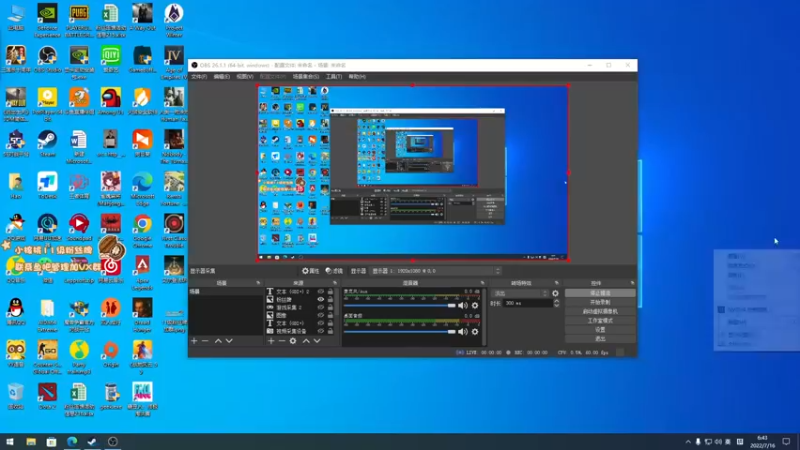Click the 停止推流 streaming button
The width and height of the screenshot is (800, 450).
point(600,293)
